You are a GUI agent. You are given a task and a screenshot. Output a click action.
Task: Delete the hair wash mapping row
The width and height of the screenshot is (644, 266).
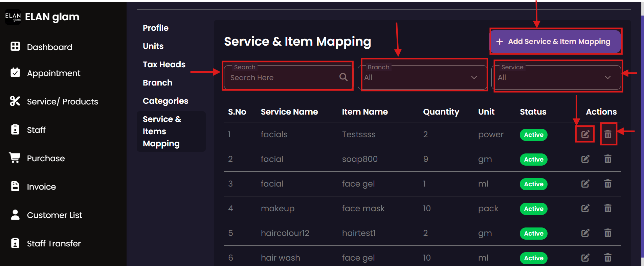click(608, 258)
